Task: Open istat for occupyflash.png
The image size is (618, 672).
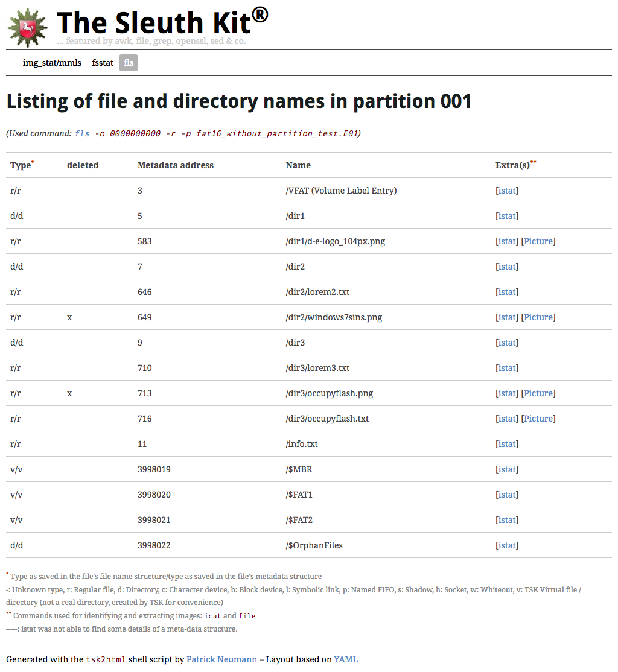Action: (x=507, y=393)
